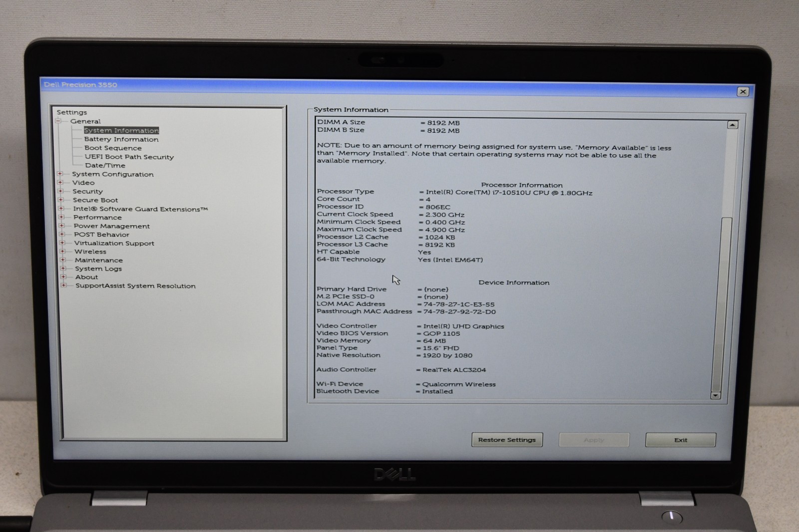The image size is (799, 532).
Task: Select the Secure Boot label
Action: pos(95,200)
